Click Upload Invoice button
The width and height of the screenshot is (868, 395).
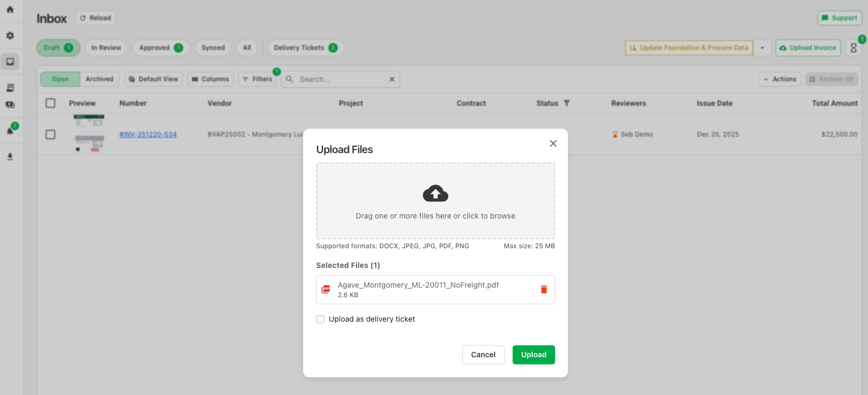pyautogui.click(x=808, y=48)
